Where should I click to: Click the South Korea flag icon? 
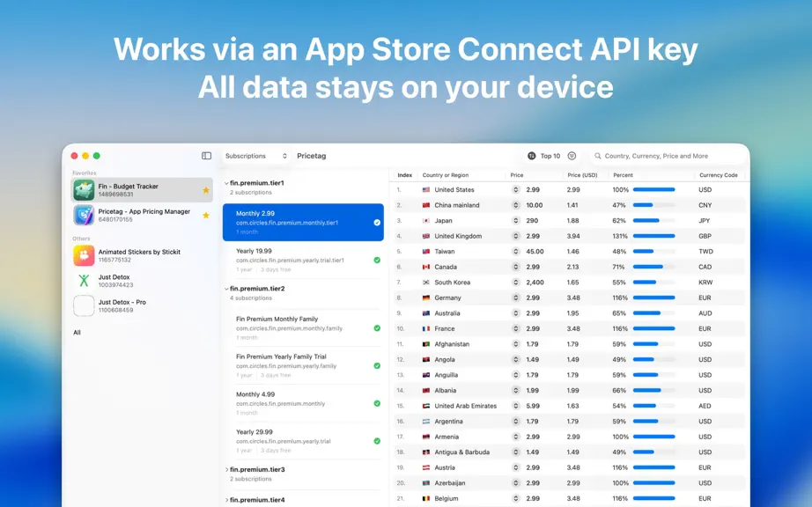point(426,283)
